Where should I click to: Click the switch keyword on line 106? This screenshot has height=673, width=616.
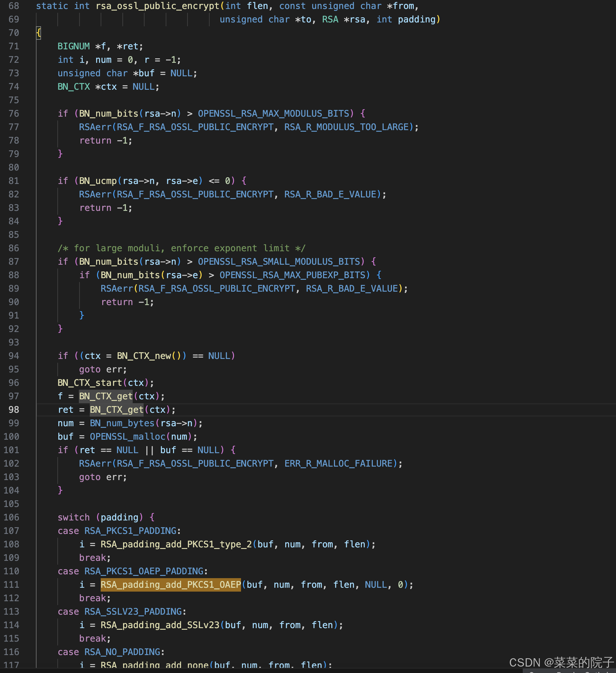pyautogui.click(x=73, y=518)
